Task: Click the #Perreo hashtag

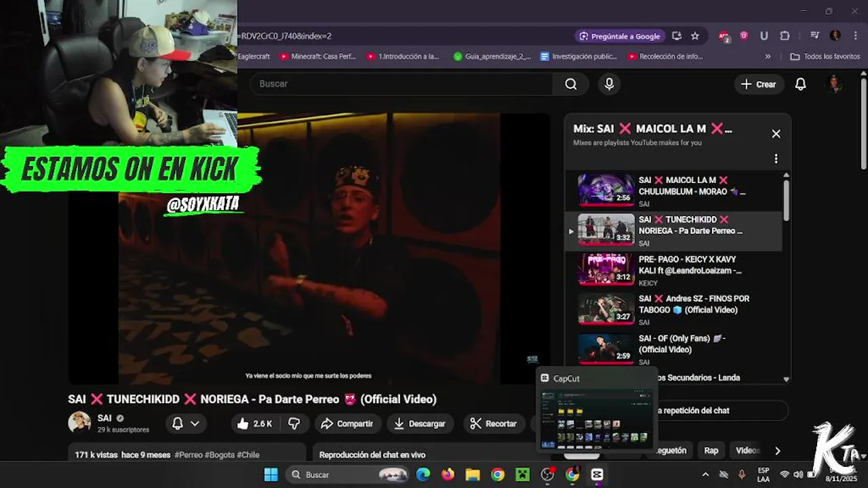Action: [189, 455]
